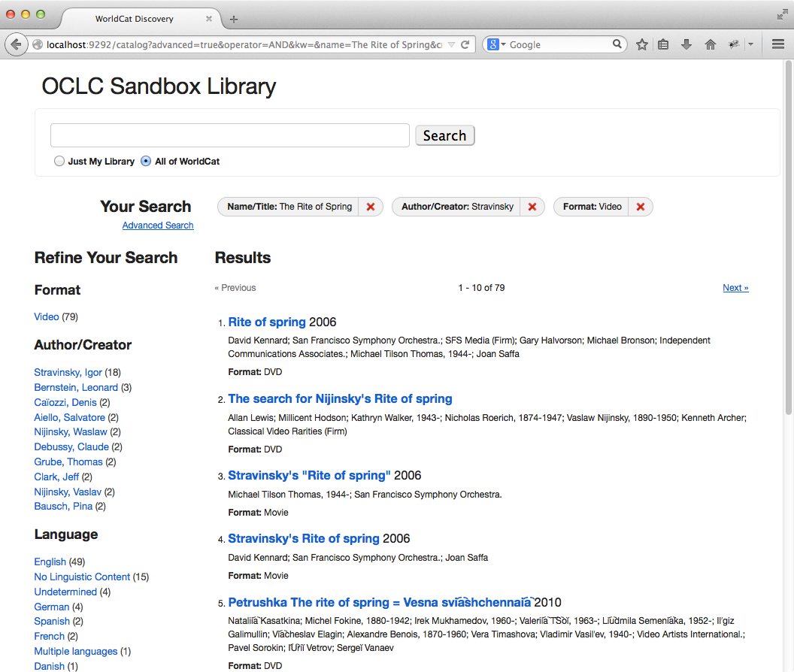Open the Advanced Search link
The width and height of the screenshot is (794, 672).
click(158, 226)
